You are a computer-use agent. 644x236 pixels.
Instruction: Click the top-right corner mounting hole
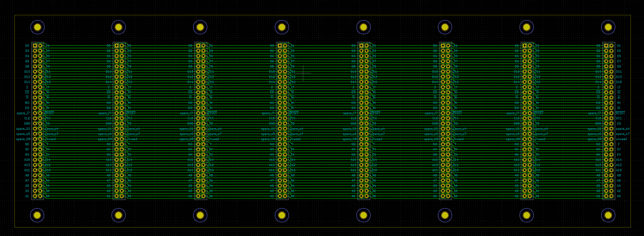click(608, 27)
